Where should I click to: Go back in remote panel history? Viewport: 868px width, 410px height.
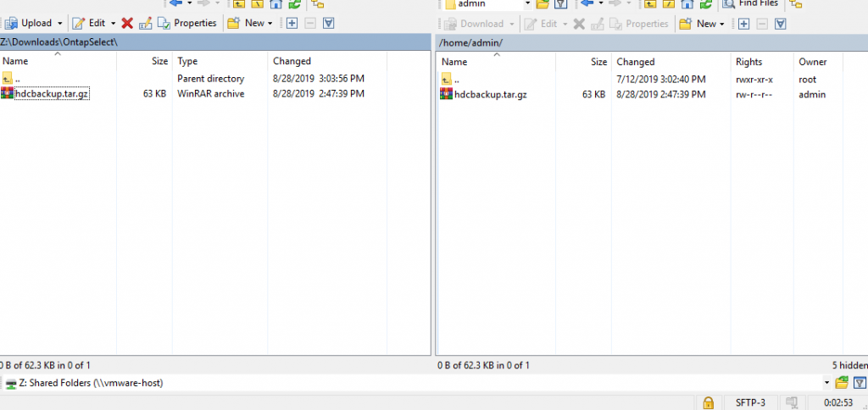click(x=587, y=3)
